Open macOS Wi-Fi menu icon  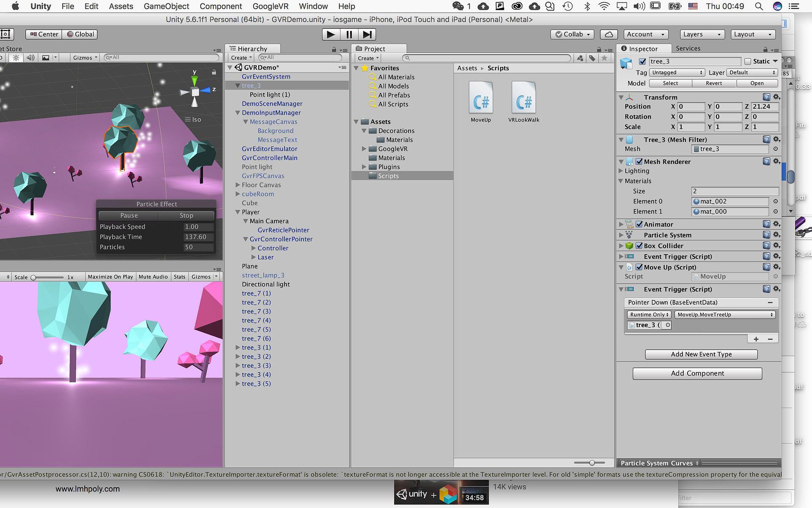604,6
